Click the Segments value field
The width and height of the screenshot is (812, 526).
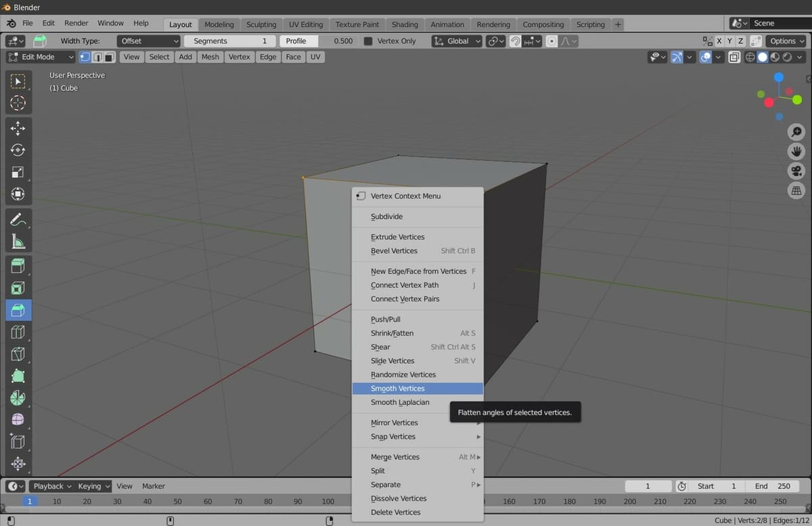(x=230, y=41)
